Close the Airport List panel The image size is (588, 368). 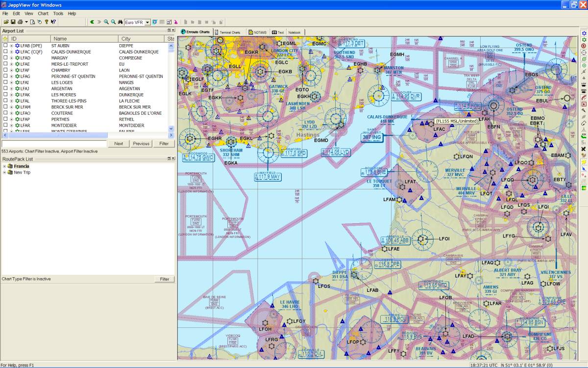point(172,30)
